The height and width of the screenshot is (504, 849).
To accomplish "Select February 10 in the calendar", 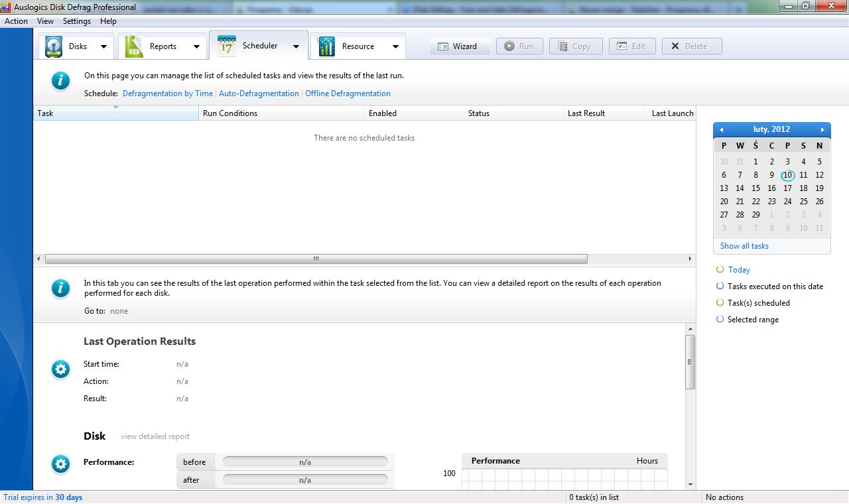I will (x=787, y=175).
